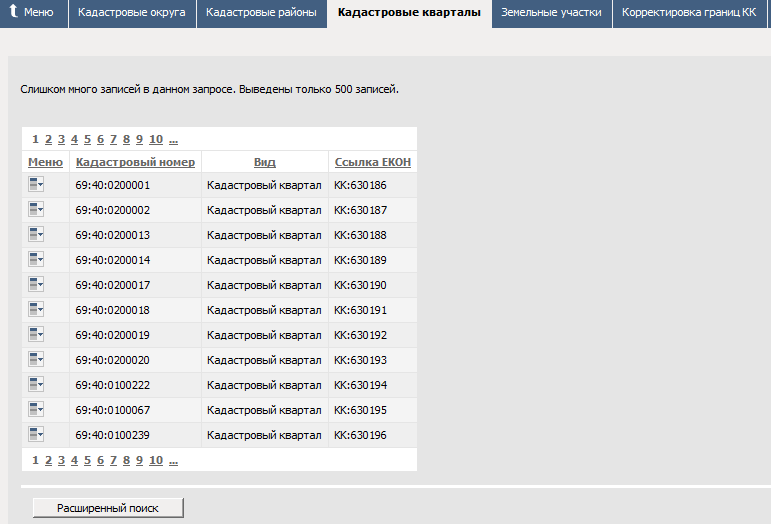This screenshot has height=524, width=771.
Task: Go to page 2 in top pager
Action: point(48,139)
